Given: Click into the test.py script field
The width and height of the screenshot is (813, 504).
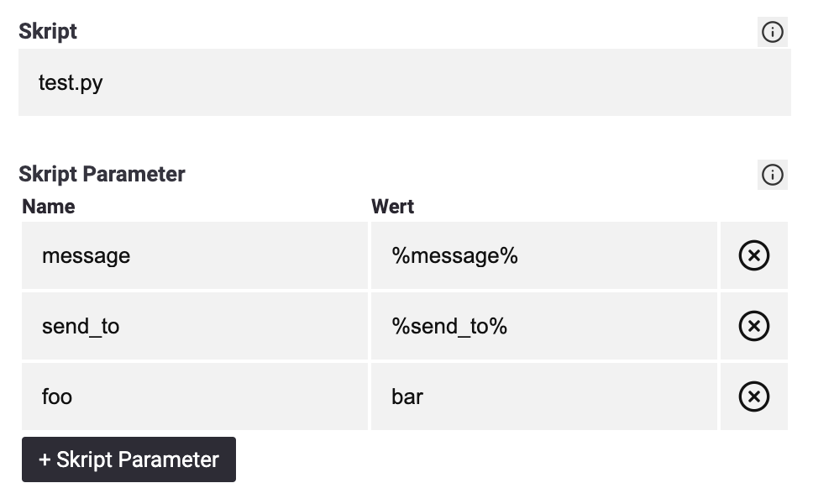Looking at the screenshot, I should coord(405,82).
